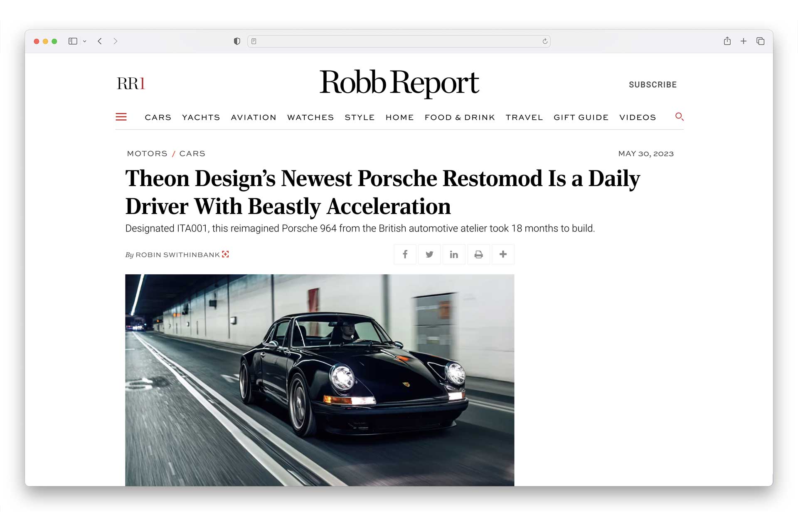Click the Twitter share icon
The height and width of the screenshot is (532, 798).
coord(429,254)
